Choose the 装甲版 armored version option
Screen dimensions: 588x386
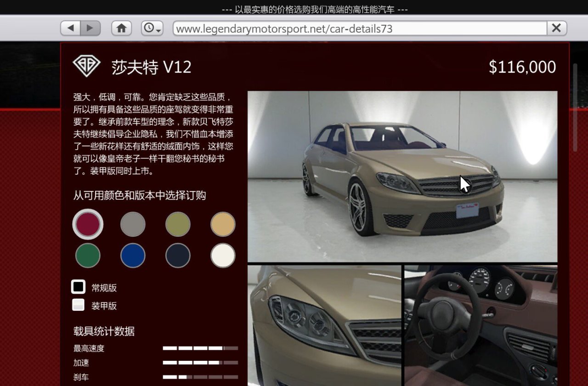click(x=78, y=305)
